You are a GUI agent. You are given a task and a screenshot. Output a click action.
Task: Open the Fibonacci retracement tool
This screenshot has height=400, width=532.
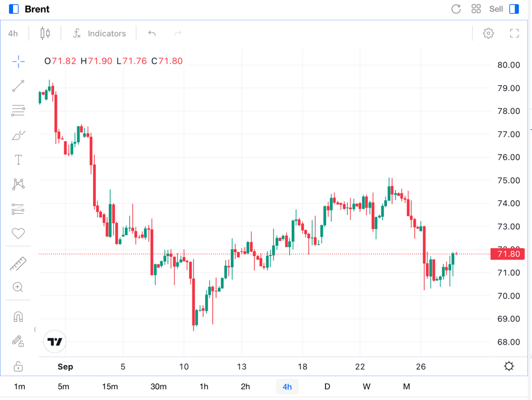18,111
